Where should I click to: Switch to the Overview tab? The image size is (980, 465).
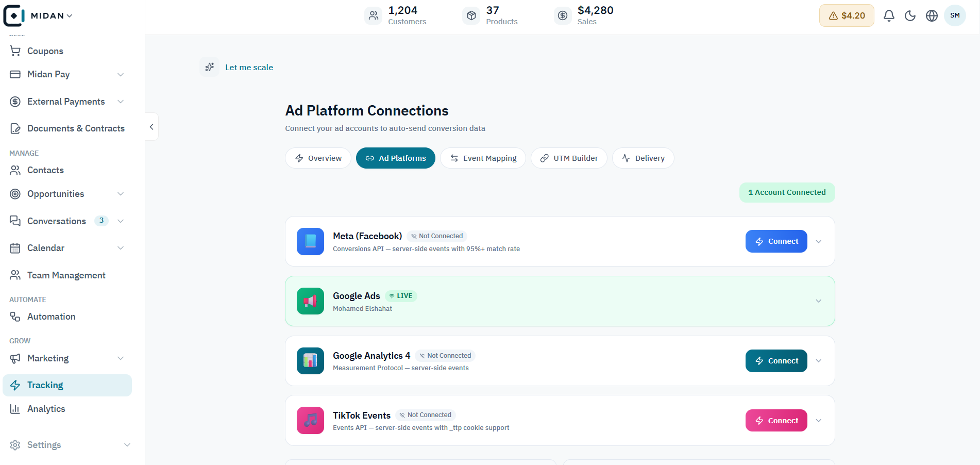(318, 158)
